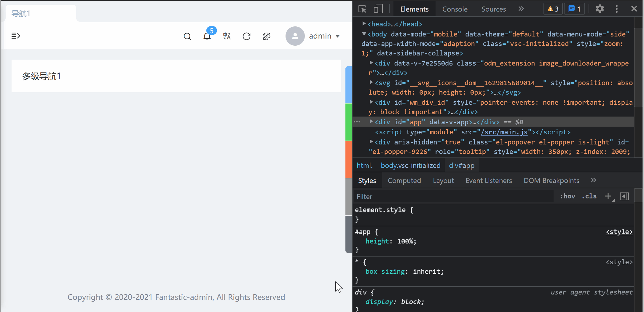Expand the svg icons node
Screen dimensions: 644x312
tap(371, 82)
